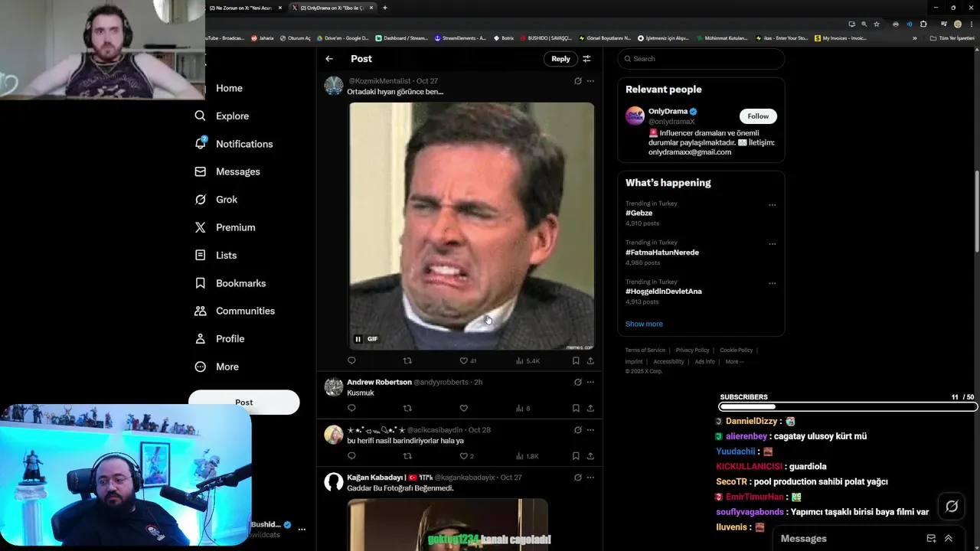Open Grok from the sidebar
The height and width of the screenshot is (551, 980).
pyautogui.click(x=216, y=200)
